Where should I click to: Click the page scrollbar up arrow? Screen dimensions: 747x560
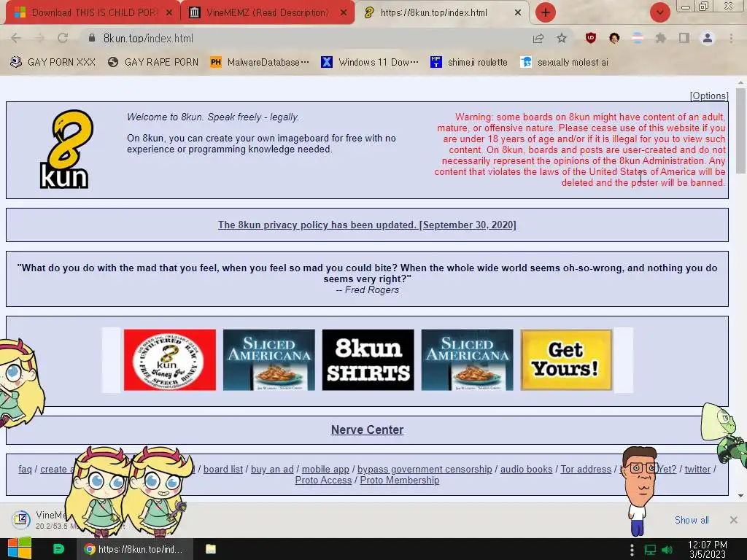(x=740, y=82)
